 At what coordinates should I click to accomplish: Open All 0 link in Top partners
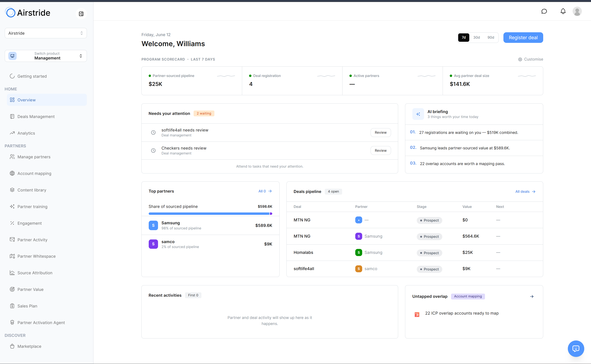[265, 191]
